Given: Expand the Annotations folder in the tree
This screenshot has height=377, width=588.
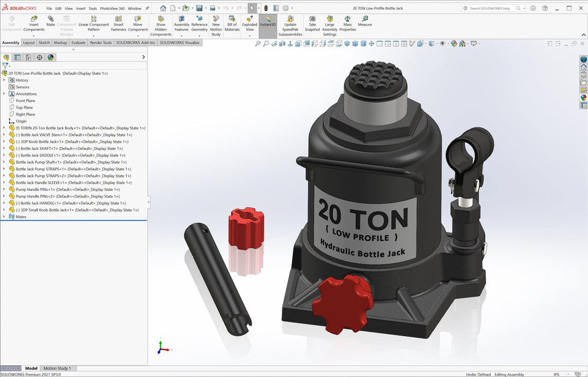Looking at the screenshot, I should tap(4, 94).
